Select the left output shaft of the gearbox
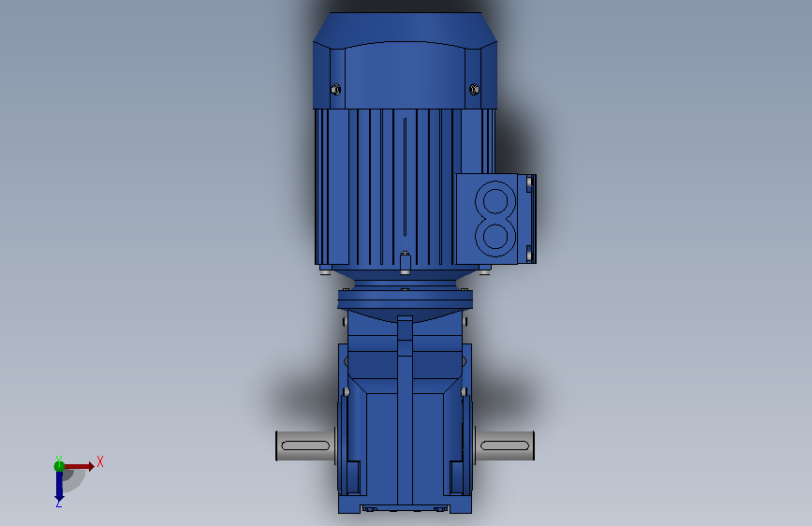This screenshot has width=812, height=526. pos(305,446)
